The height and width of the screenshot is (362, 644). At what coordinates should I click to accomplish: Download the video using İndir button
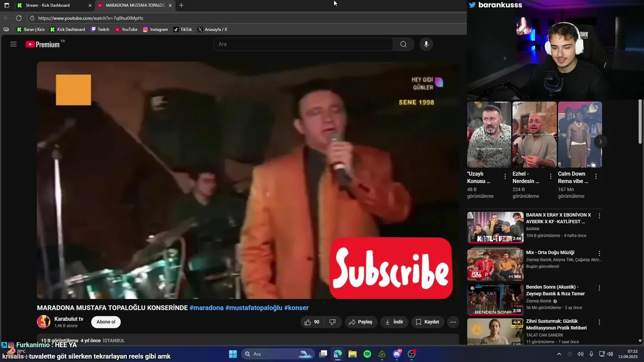tap(394, 322)
